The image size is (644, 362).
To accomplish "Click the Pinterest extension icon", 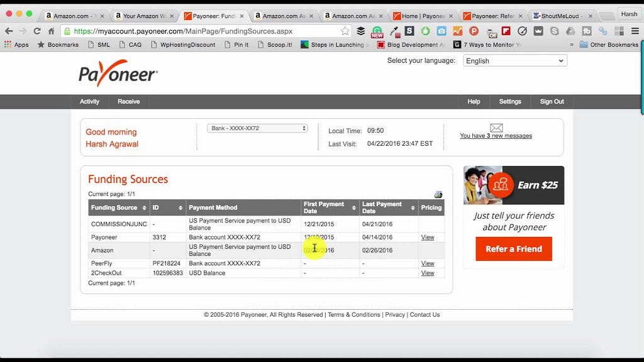I will 473,30.
